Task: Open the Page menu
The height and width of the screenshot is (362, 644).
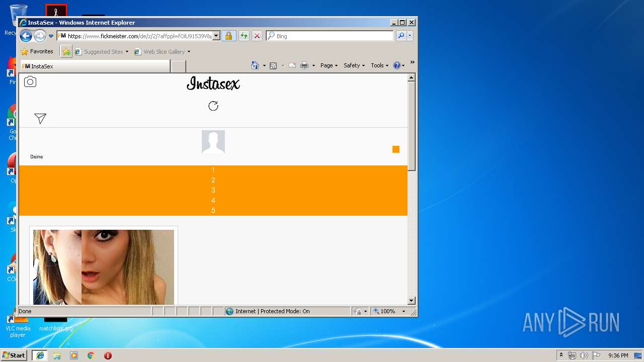Action: [x=329, y=65]
